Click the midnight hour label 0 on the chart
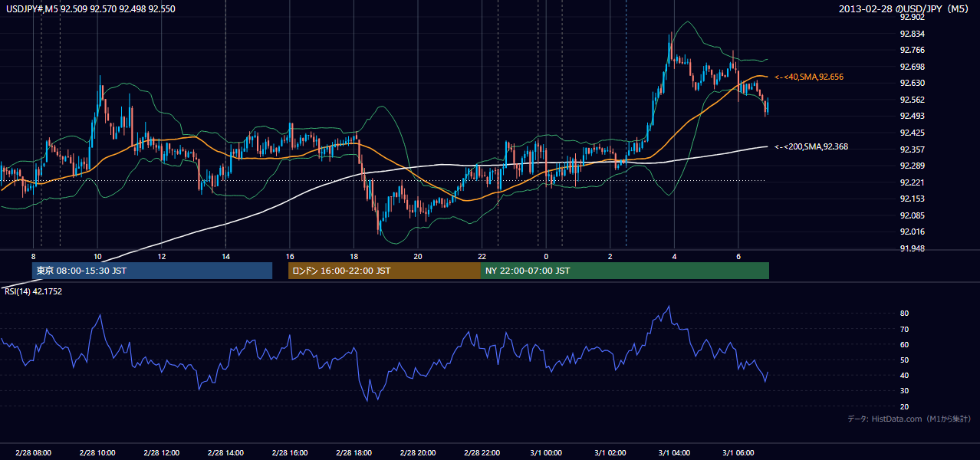This screenshot has width=980, height=460. pyautogui.click(x=546, y=256)
